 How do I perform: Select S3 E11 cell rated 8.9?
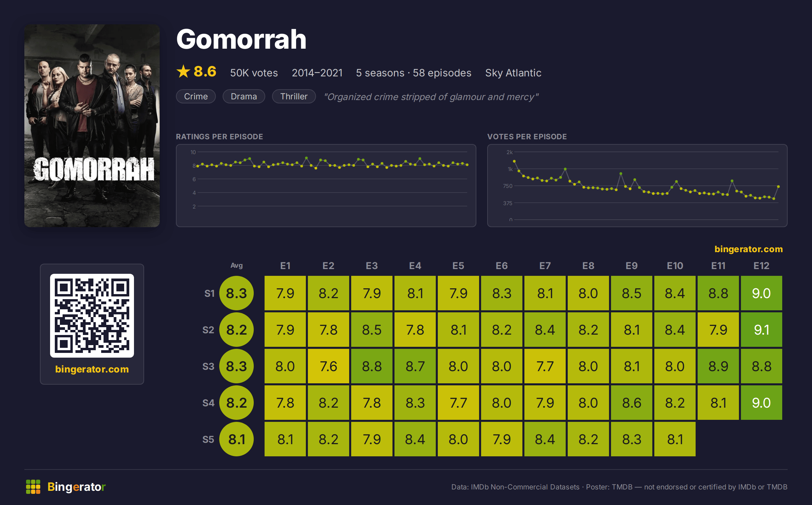coord(718,366)
